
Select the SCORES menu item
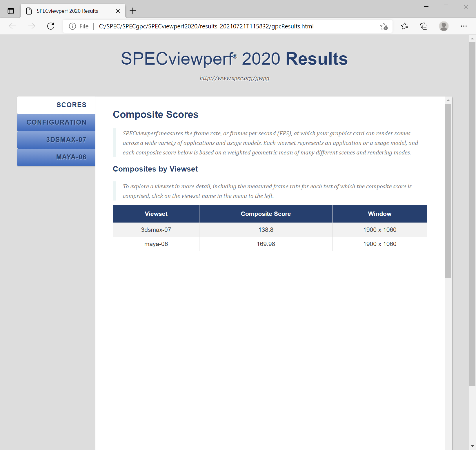(56, 105)
